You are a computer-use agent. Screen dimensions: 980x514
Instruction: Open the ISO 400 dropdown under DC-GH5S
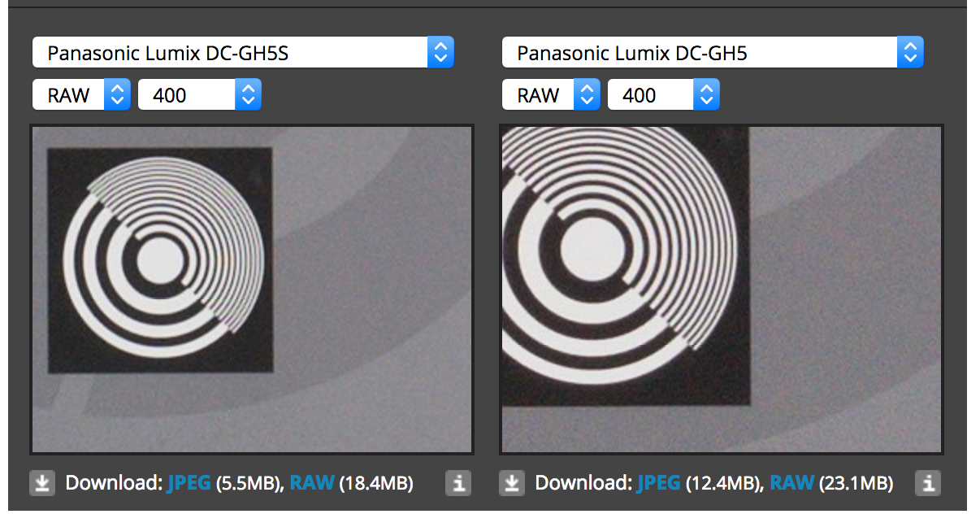coord(200,95)
